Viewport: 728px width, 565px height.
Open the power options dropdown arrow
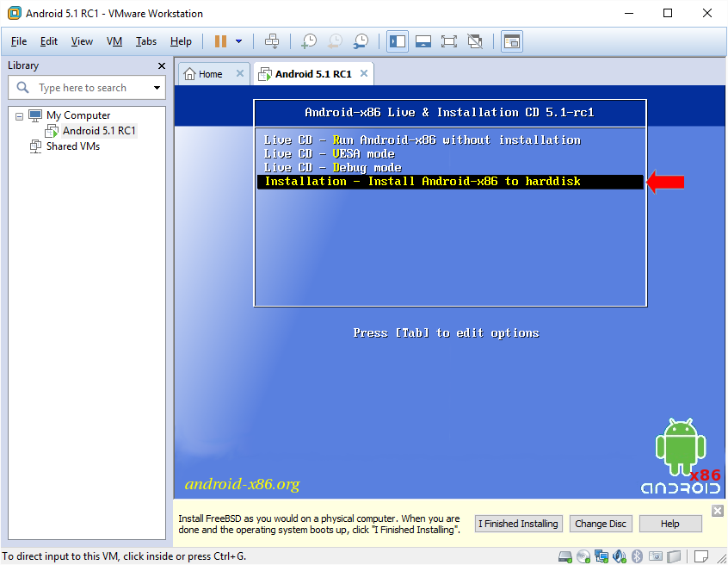point(238,41)
